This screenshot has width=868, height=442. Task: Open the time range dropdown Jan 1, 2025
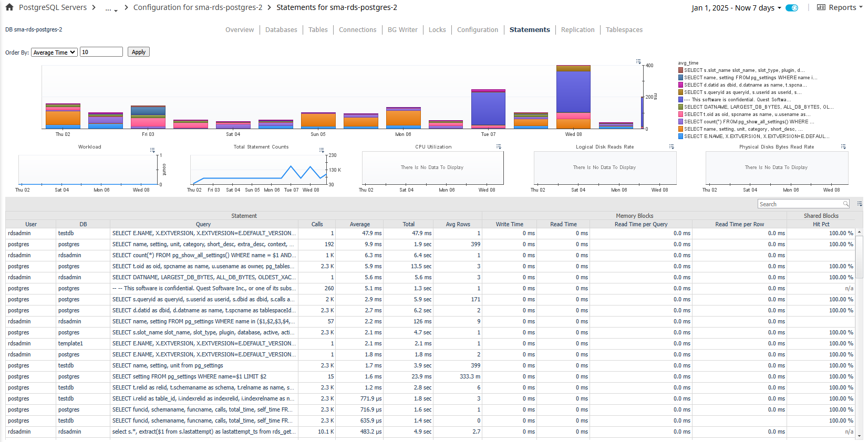(736, 8)
